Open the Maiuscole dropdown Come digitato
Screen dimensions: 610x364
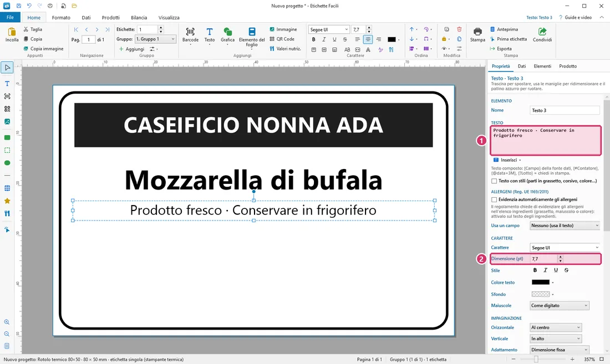(560, 305)
